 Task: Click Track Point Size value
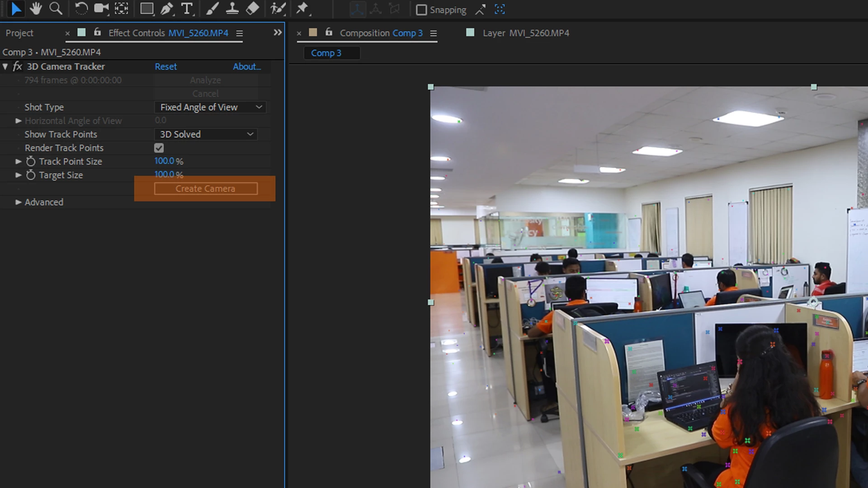165,161
